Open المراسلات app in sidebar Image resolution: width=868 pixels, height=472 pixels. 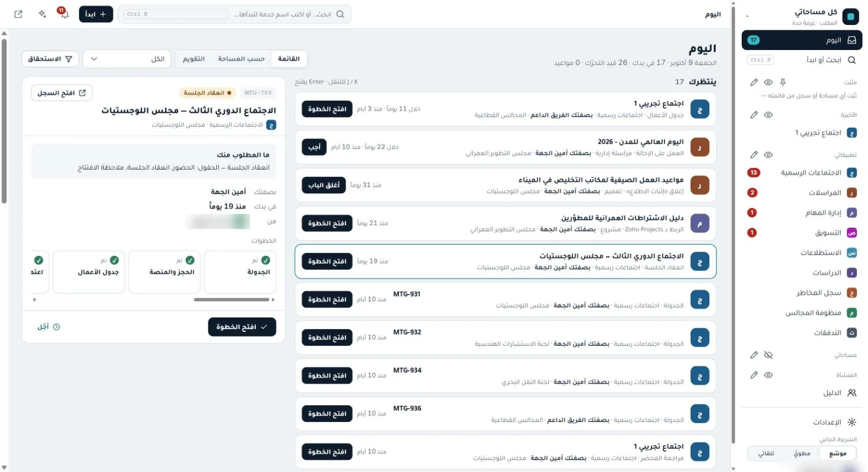pyautogui.click(x=802, y=193)
